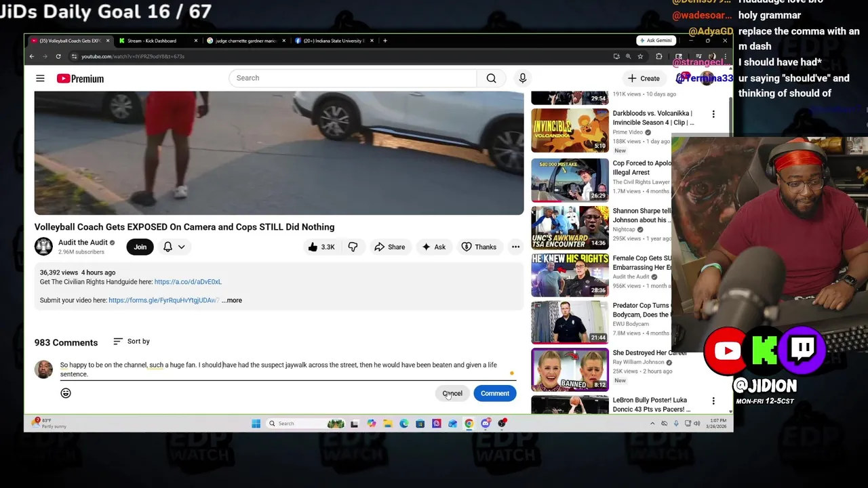Open options menu for LeBron Bully Poster video
The image size is (868, 488).
point(713,401)
